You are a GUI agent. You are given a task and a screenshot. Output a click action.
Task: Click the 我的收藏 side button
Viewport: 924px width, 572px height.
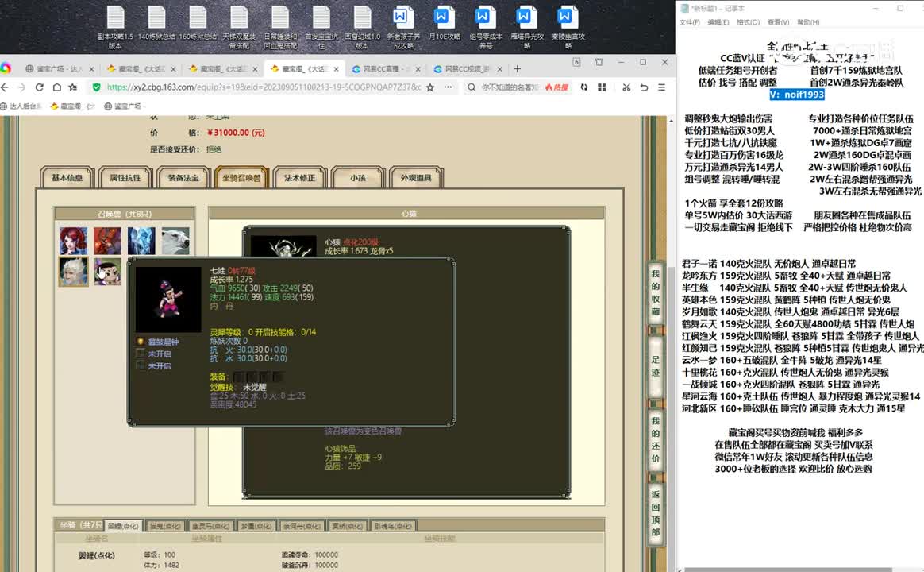655,292
